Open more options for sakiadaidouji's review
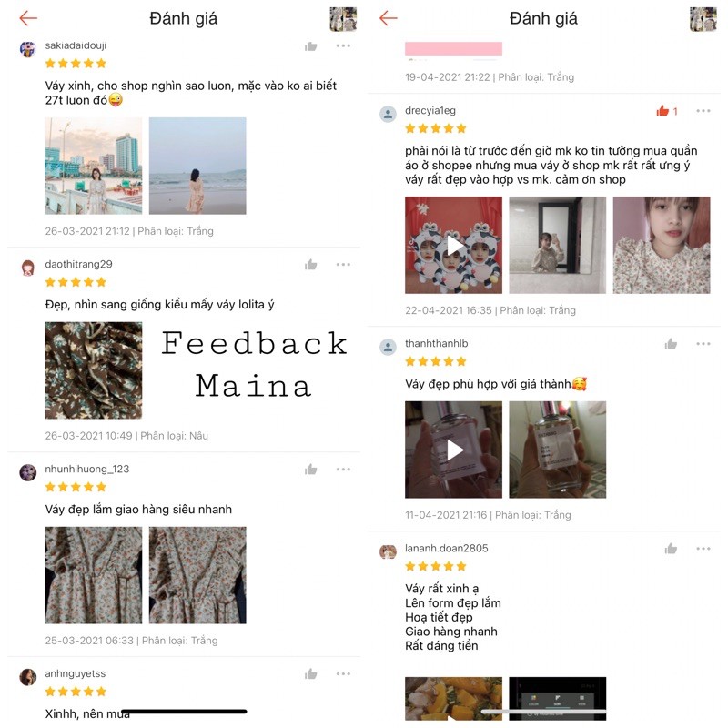Image resolution: width=728 pixels, height=728 pixels. (343, 46)
